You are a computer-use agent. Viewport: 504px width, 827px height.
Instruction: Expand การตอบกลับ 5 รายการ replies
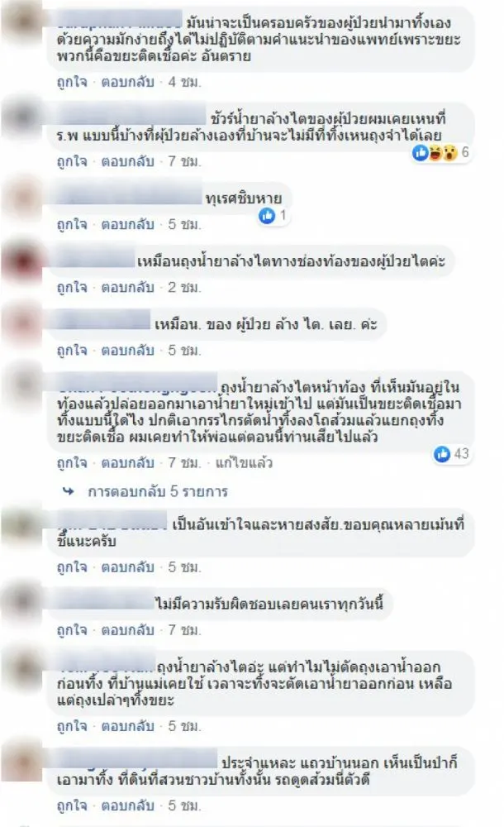158,491
